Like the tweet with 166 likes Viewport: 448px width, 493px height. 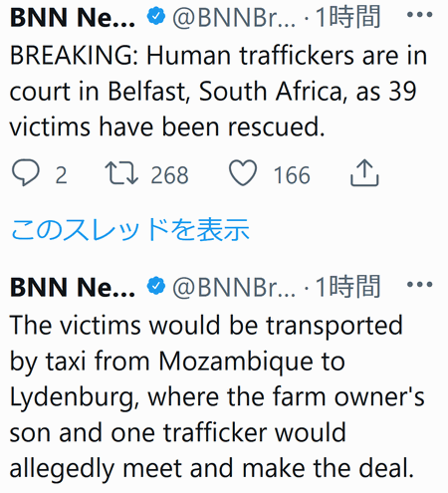tap(243, 173)
